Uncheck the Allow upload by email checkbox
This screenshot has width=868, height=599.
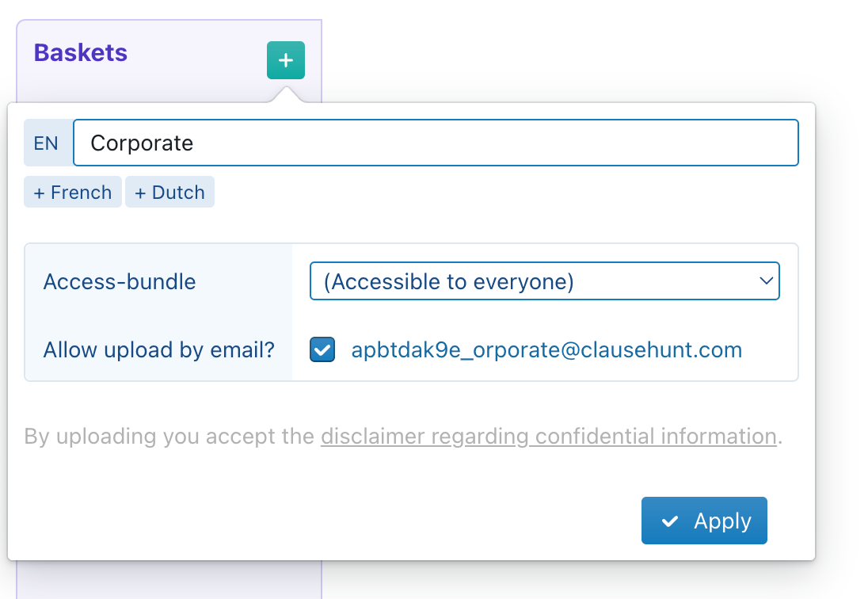322,349
